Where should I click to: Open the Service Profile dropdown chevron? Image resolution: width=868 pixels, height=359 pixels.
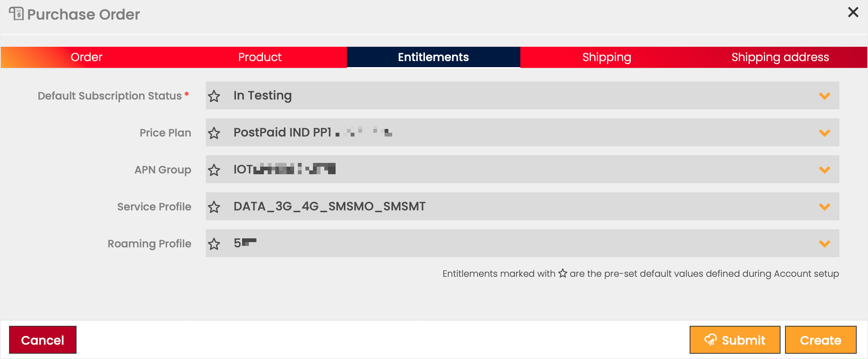[x=825, y=207]
